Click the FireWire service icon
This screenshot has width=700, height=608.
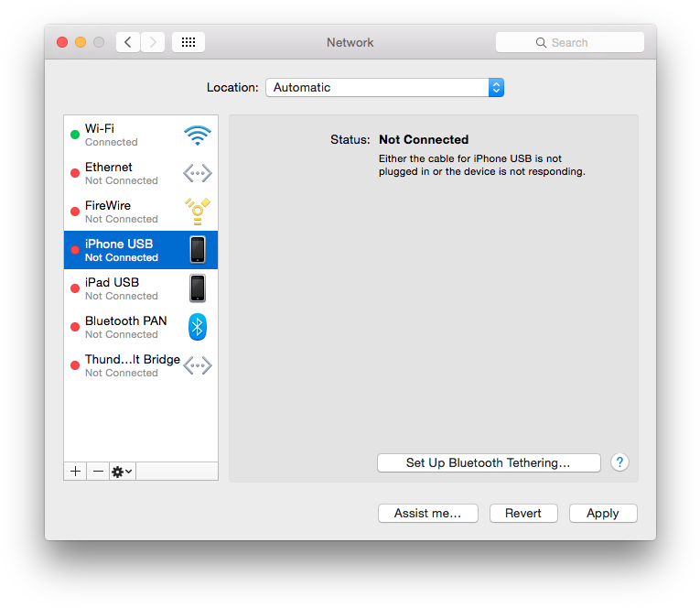[198, 212]
